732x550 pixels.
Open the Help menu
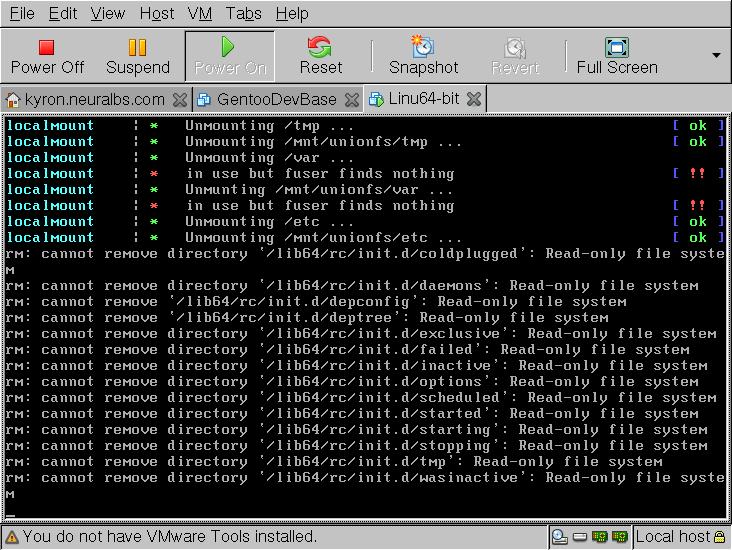tap(292, 14)
